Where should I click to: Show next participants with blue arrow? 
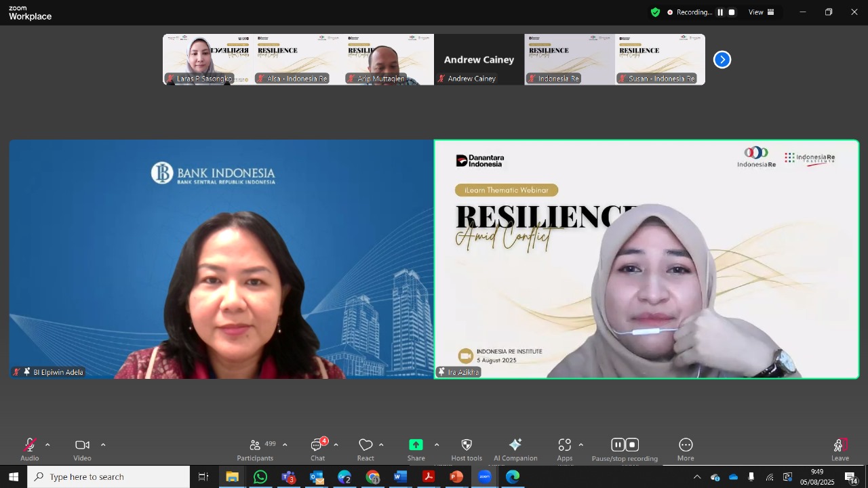pos(722,60)
